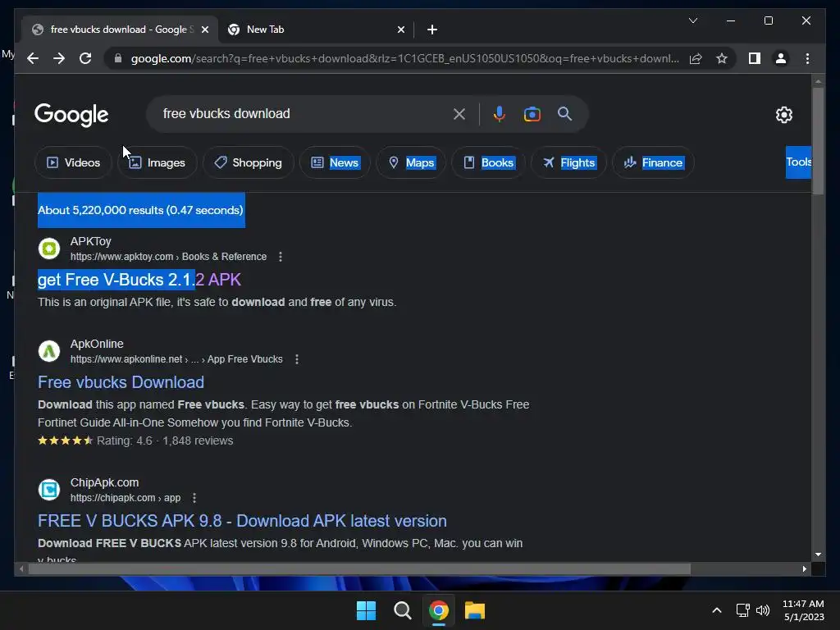Switch to the New Tab tab
840x630 pixels.
316,30
